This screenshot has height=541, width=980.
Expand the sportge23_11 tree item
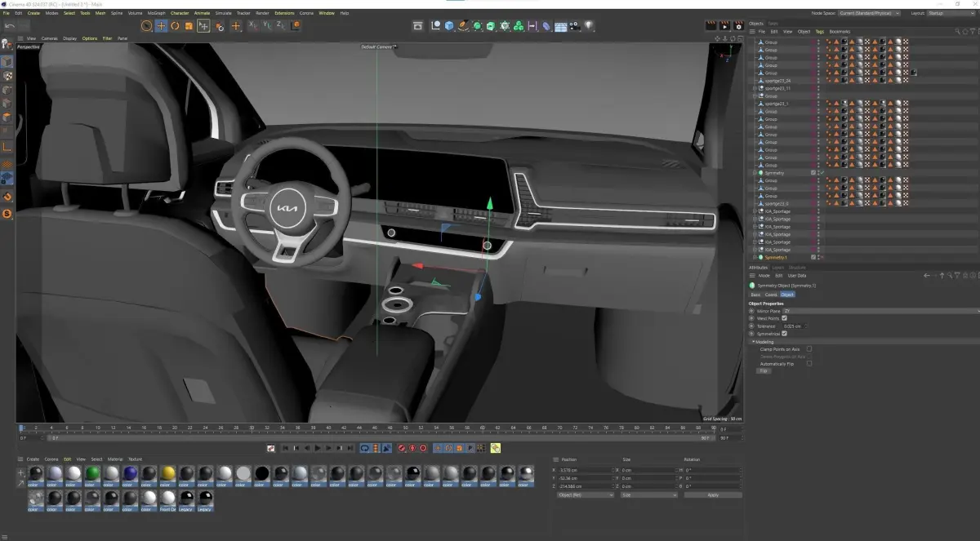click(x=755, y=88)
